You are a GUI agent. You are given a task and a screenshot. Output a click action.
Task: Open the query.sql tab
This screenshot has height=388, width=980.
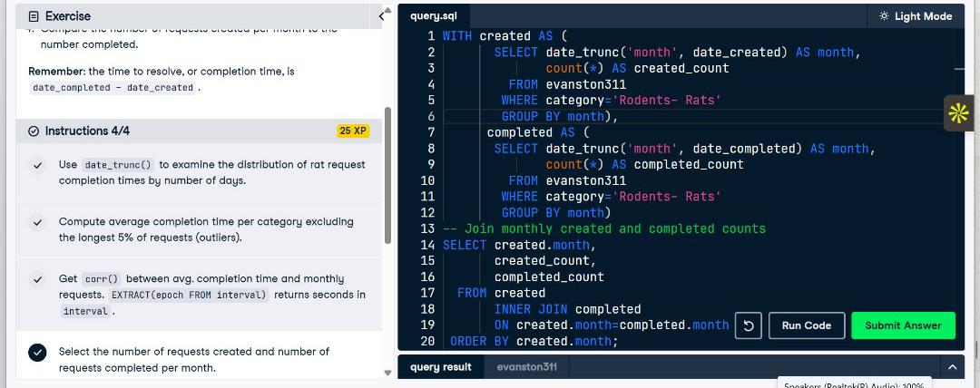coord(433,16)
